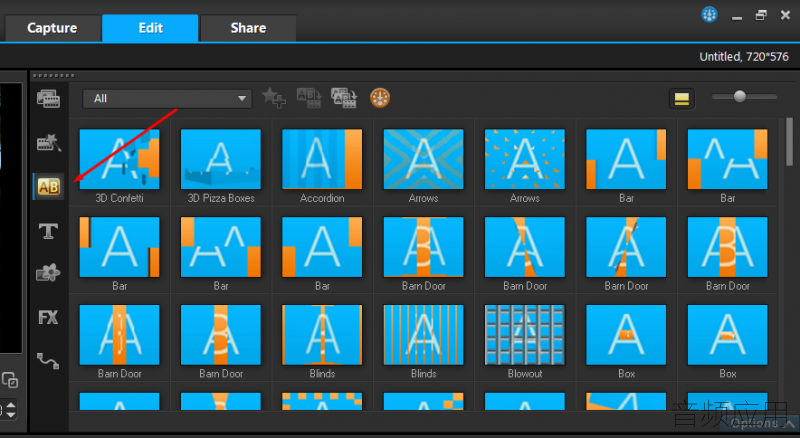Apply random effects to video track
800x438 pixels.
(x=344, y=98)
